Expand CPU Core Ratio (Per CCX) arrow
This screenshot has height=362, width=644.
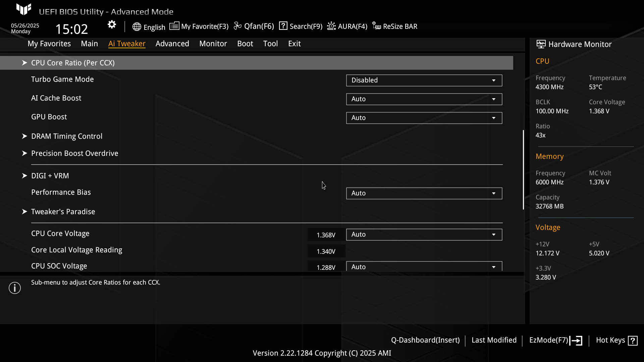[24, 63]
